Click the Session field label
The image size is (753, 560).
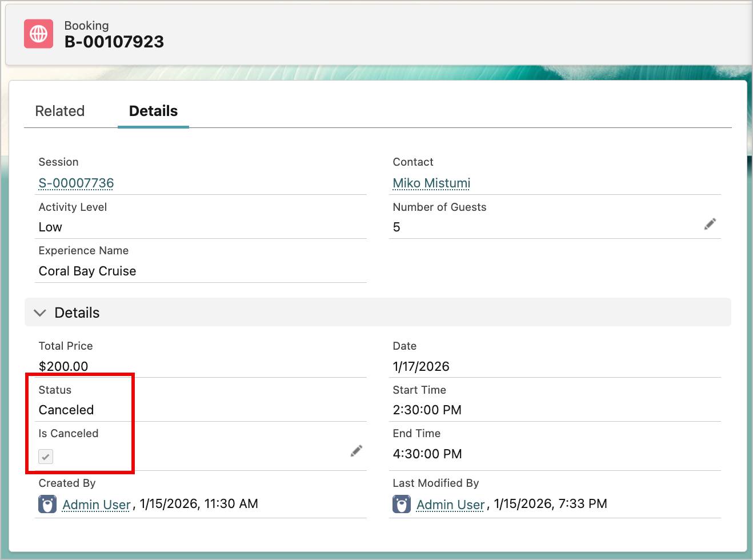(x=58, y=162)
